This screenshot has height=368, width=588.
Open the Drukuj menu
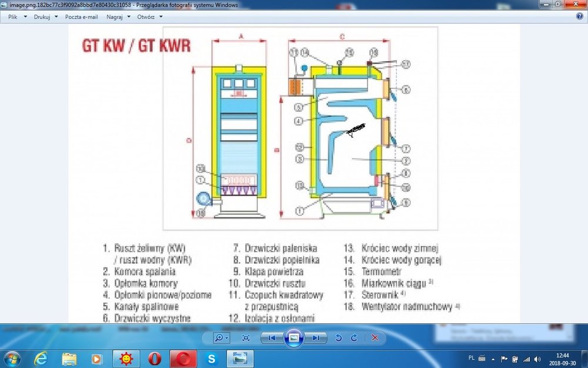(41, 16)
